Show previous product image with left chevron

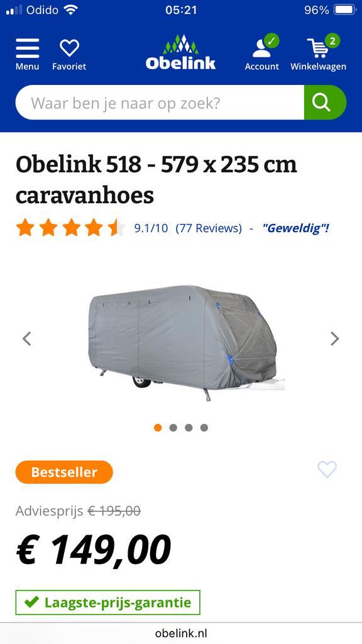pos(26,339)
